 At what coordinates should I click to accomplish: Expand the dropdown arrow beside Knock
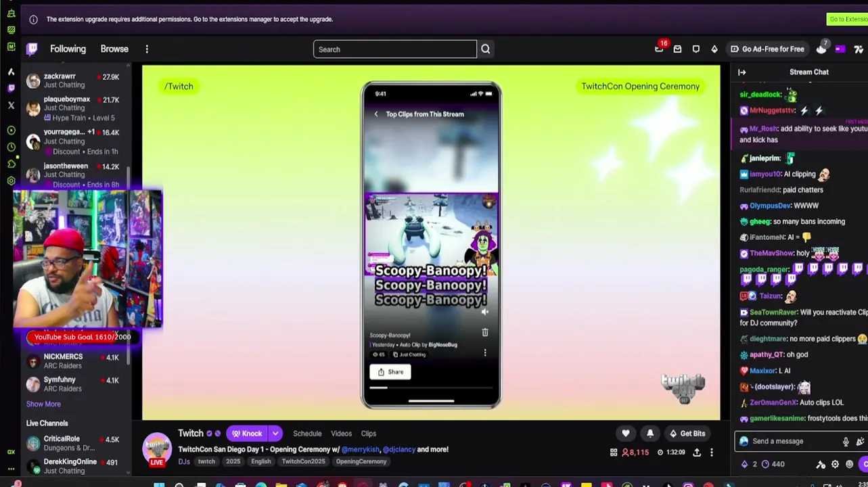click(x=275, y=434)
